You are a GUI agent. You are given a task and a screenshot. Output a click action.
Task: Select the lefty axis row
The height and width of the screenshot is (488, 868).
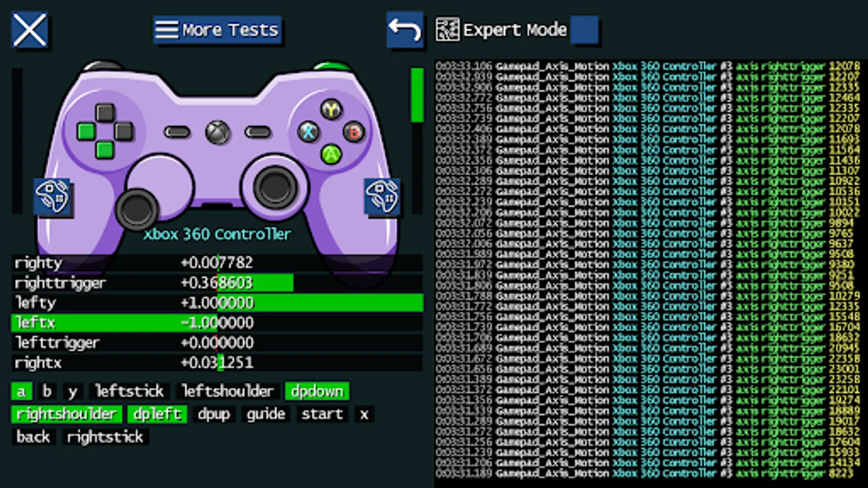(217, 303)
